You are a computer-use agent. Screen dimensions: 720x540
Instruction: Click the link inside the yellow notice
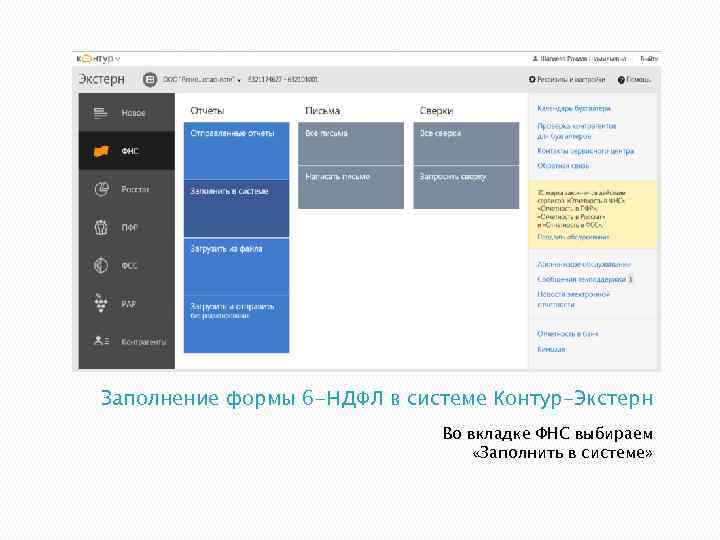click(574, 237)
